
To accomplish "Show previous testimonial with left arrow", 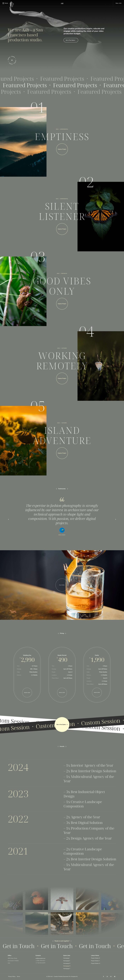I will click(x=8, y=519).
